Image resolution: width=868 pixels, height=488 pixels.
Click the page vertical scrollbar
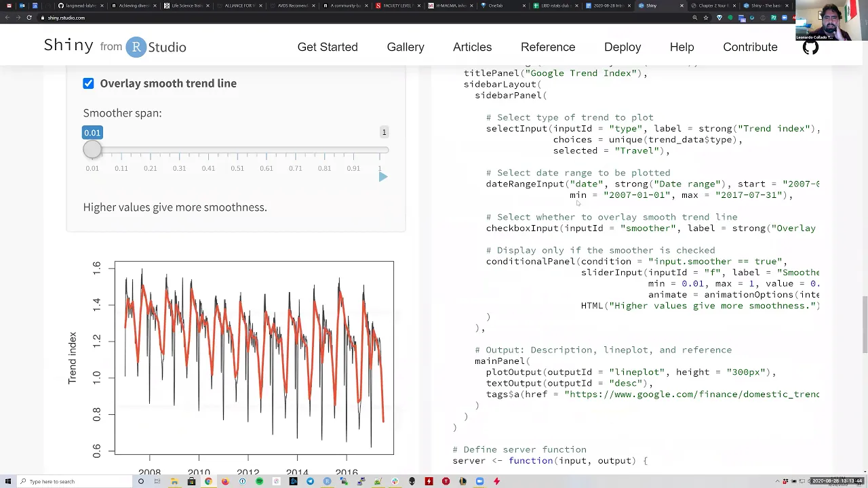pos(864,271)
